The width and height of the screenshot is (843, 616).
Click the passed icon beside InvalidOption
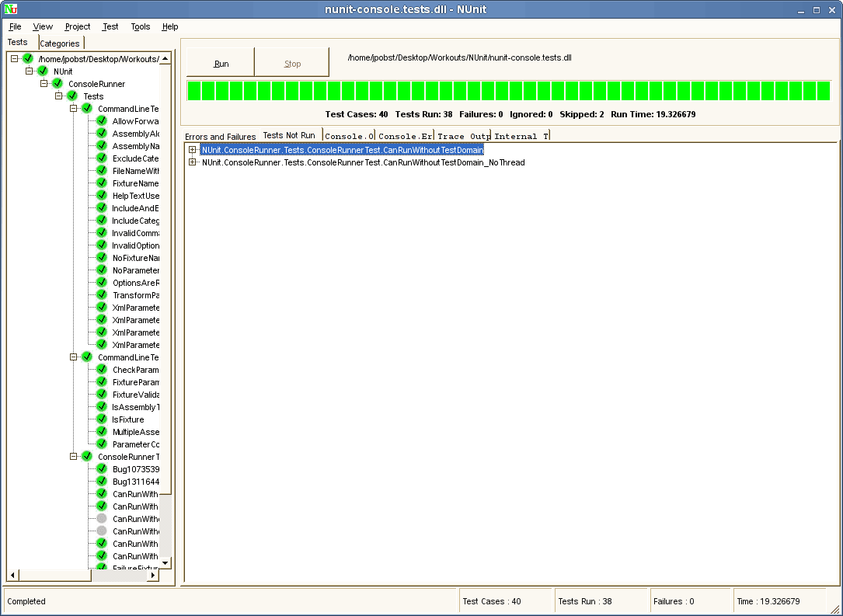pyautogui.click(x=102, y=245)
